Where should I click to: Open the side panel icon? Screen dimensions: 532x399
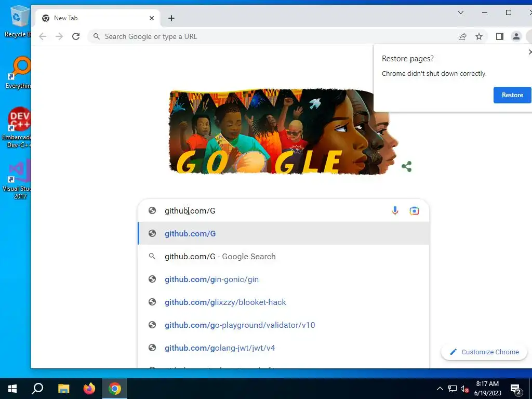[499, 36]
